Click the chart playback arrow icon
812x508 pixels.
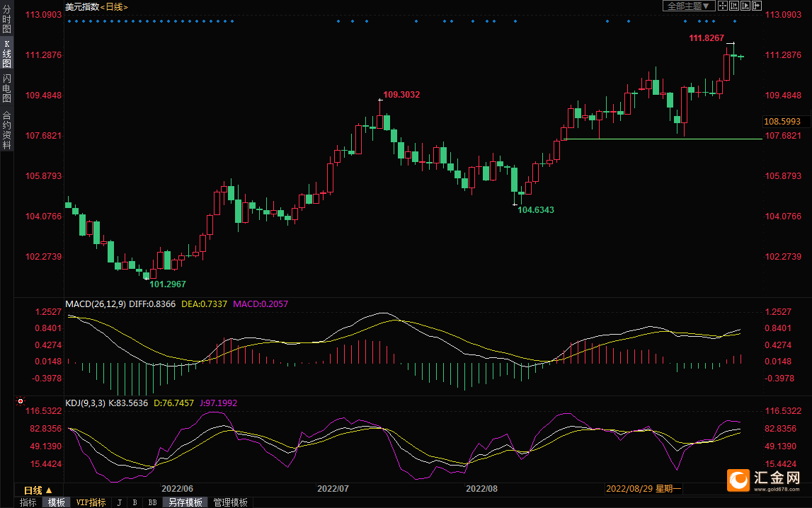[745, 6]
